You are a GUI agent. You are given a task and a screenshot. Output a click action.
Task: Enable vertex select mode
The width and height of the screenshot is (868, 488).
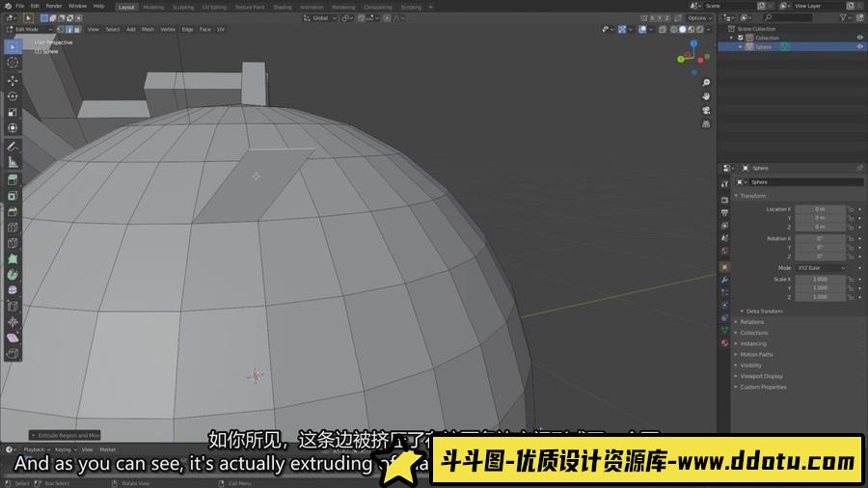61,29
